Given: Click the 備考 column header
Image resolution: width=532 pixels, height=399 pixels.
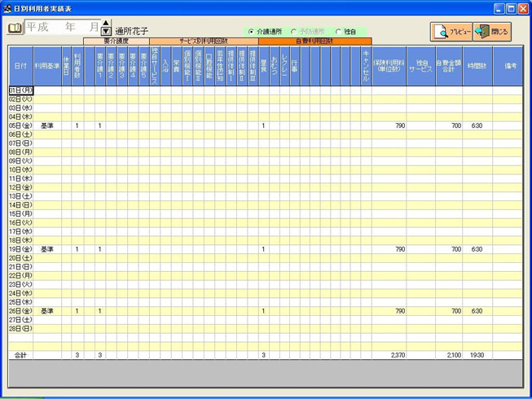Looking at the screenshot, I should pos(510,65).
